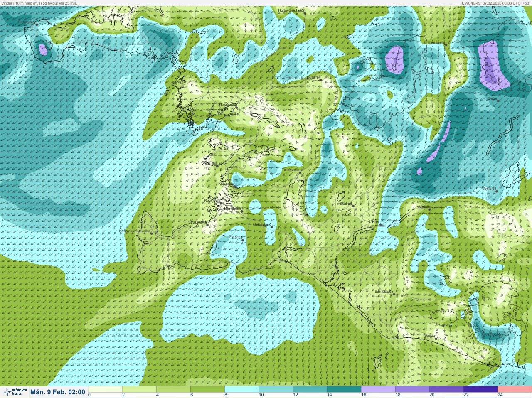Select the 22–24 m/s dark purple swatch
Image resolution: width=532 pixels, height=398 pixels.
481,389
